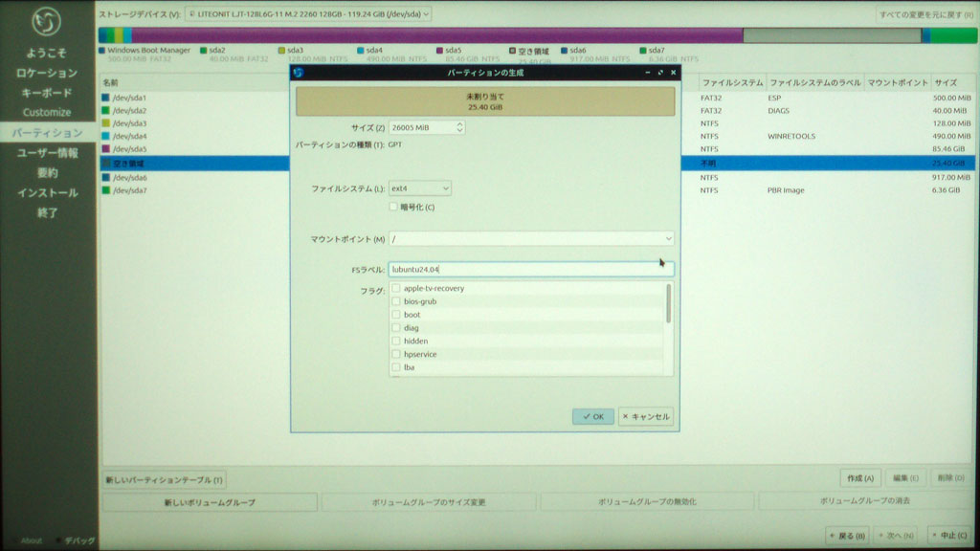This screenshot has width=980, height=551.
Task: Go to the ユーザー情報 step in sidebar
Action: [47, 153]
